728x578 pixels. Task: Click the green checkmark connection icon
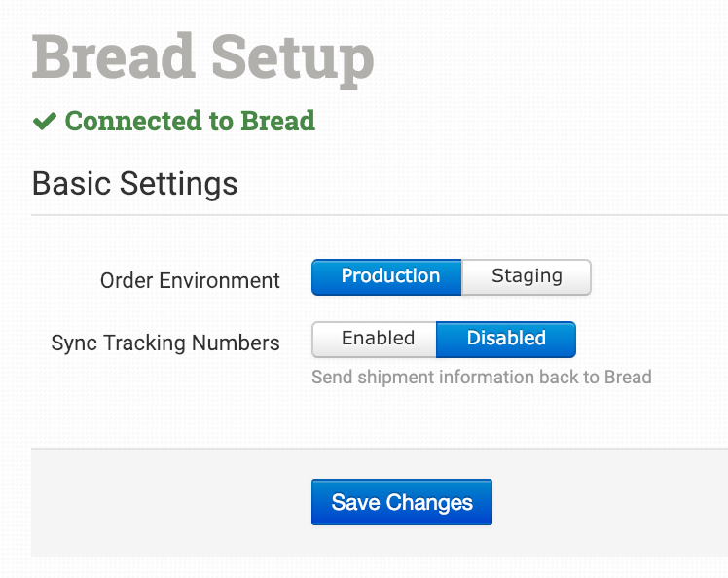45,122
